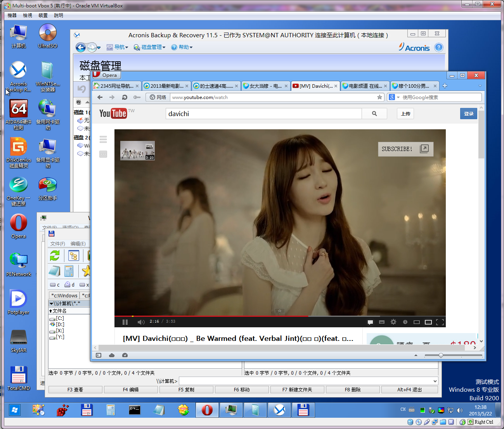Click the SUBSCRIBE! overlay on video
Screen dimensions: 504x429
click(x=405, y=149)
